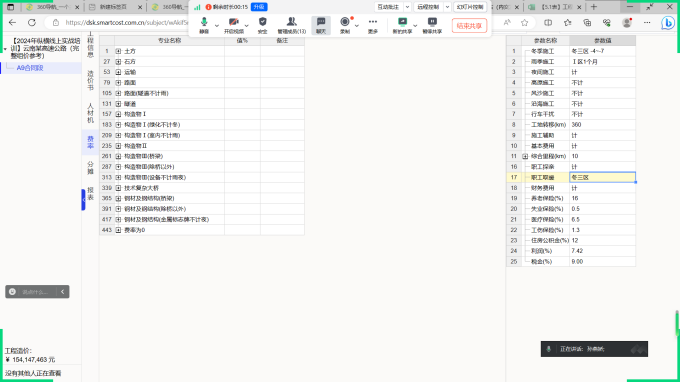The width and height of the screenshot is (680, 382).
Task: Switch to 费率 side tab
Action: click(90, 142)
